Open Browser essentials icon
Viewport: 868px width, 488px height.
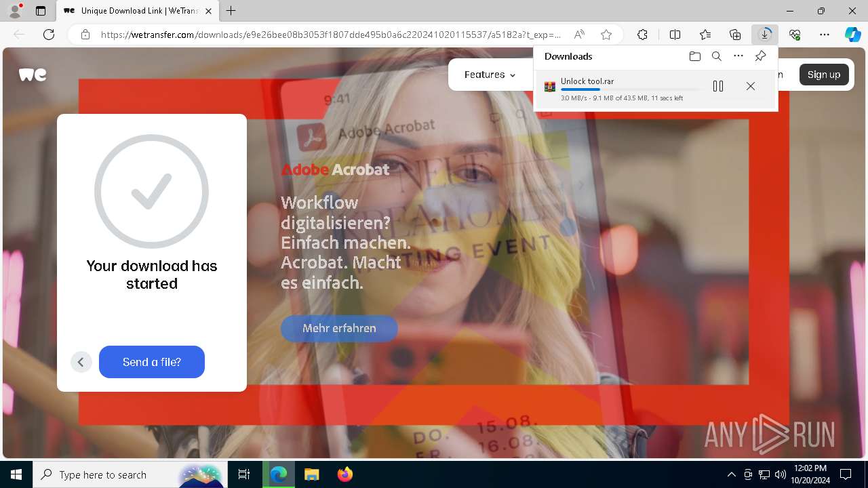(x=795, y=35)
